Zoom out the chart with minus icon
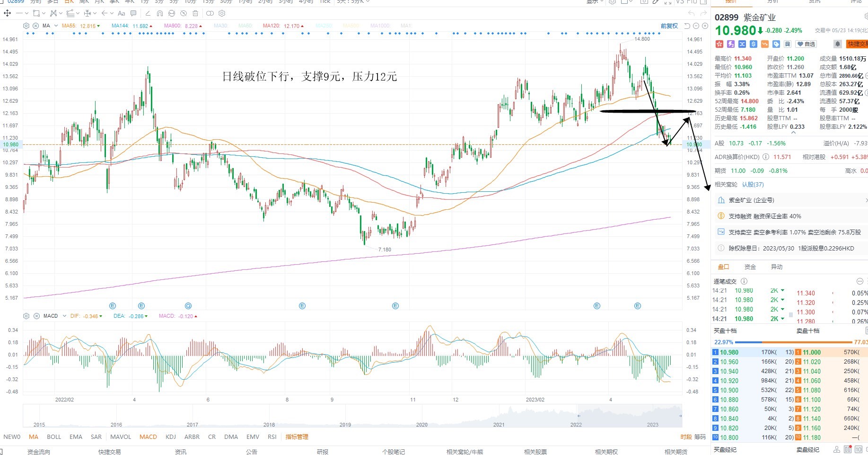The image size is (868, 455). tap(696, 26)
